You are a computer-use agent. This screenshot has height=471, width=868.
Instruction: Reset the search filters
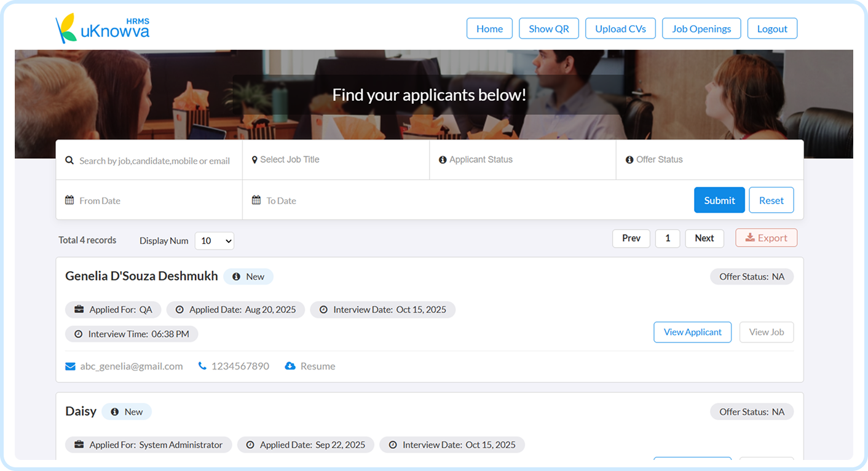tap(771, 200)
